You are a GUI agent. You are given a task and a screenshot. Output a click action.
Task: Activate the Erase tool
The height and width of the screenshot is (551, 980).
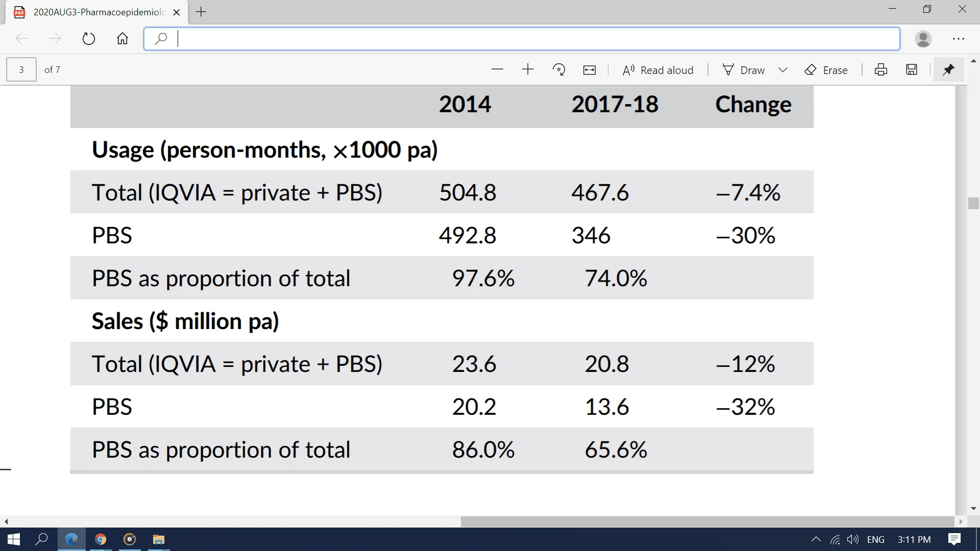pos(826,70)
